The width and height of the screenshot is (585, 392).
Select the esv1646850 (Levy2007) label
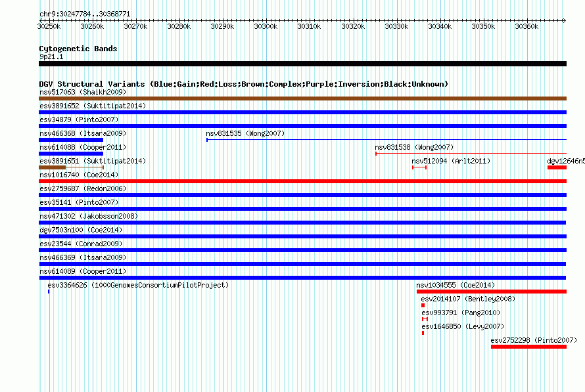(463, 326)
